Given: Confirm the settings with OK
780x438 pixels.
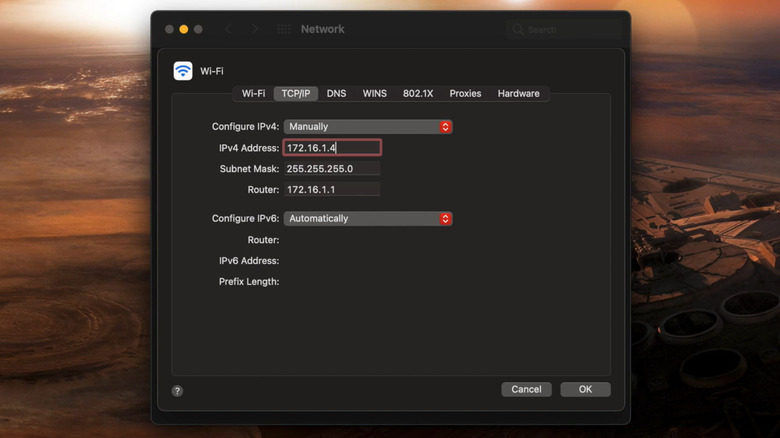Looking at the screenshot, I should (585, 389).
